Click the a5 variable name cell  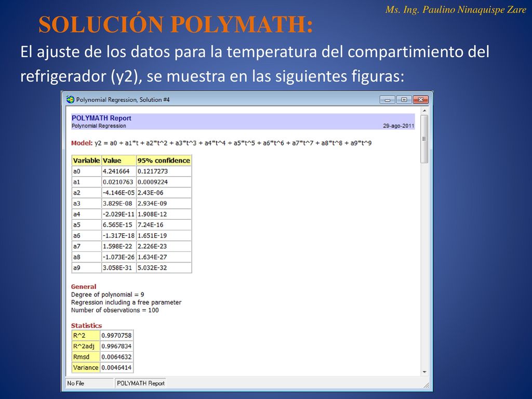pos(87,225)
